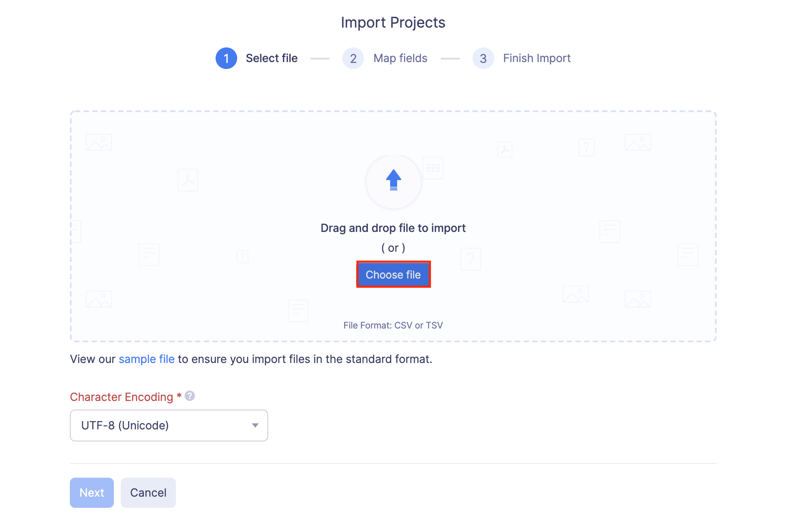Click the image thumbnail icon in drop zone
The height and width of the screenshot is (532, 796).
click(99, 141)
